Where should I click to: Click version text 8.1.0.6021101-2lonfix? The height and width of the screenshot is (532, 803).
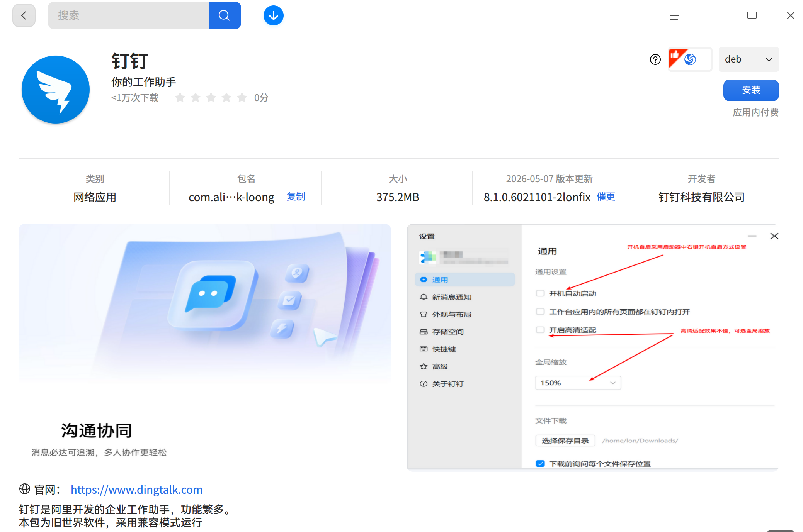pos(537,197)
